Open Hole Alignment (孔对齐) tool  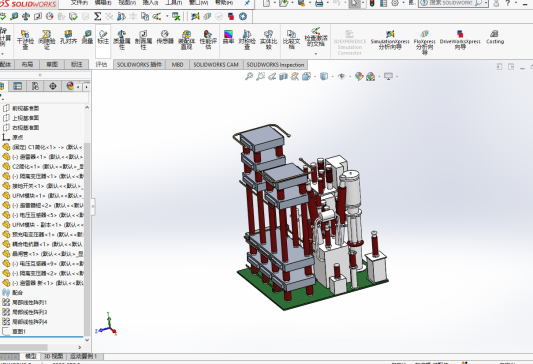[x=68, y=37]
